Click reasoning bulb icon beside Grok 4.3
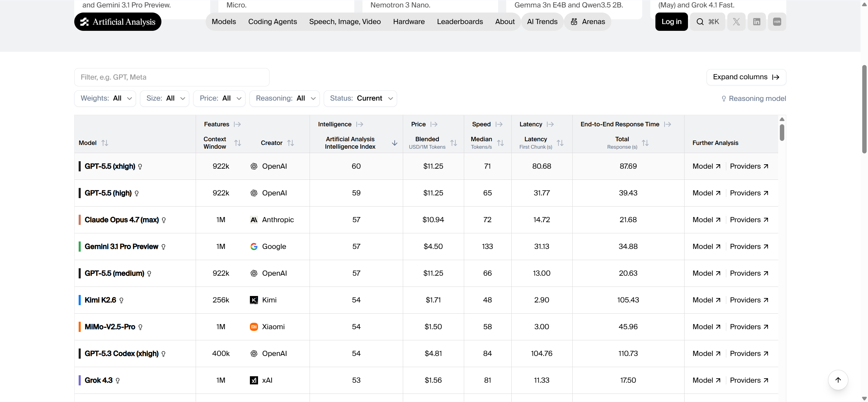This screenshot has height=402, width=868. click(x=118, y=380)
